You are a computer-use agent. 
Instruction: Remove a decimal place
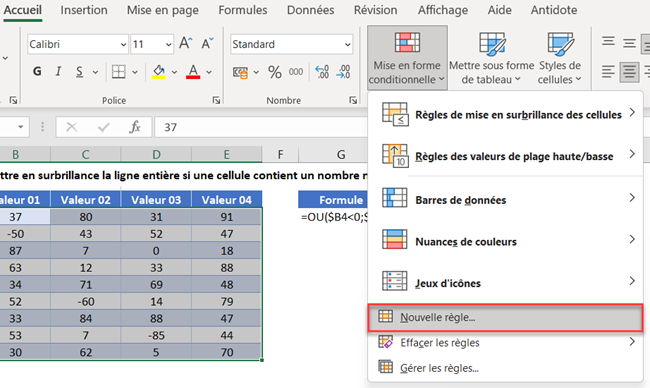click(x=343, y=72)
